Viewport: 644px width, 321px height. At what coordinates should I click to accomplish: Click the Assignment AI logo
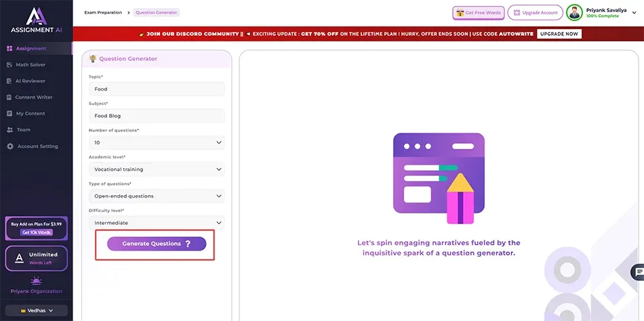(x=36, y=20)
